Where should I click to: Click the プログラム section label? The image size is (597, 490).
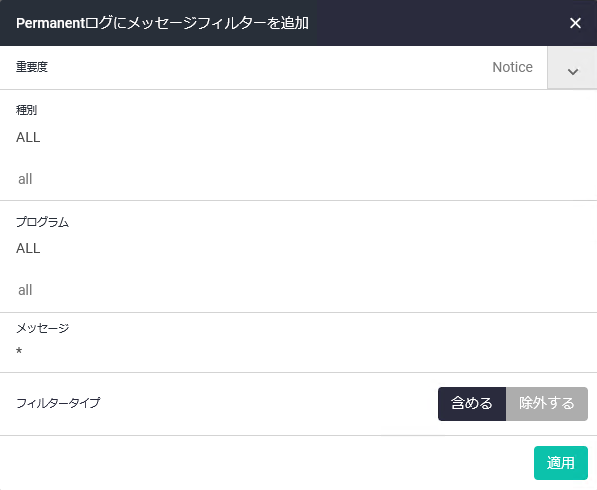click(x=42, y=222)
